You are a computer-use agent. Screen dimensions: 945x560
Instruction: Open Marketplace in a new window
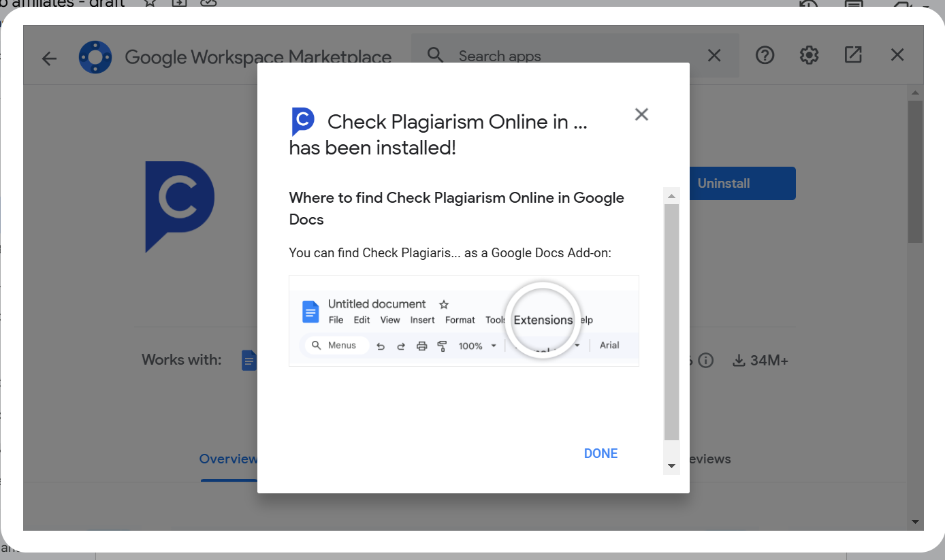[x=853, y=55]
